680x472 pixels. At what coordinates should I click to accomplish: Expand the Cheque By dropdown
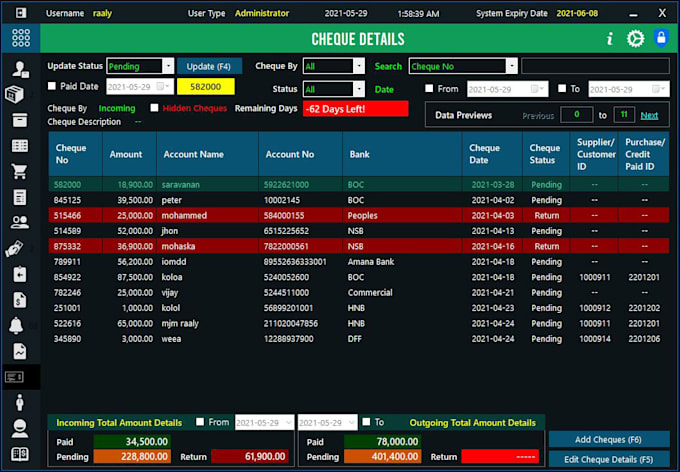[359, 66]
